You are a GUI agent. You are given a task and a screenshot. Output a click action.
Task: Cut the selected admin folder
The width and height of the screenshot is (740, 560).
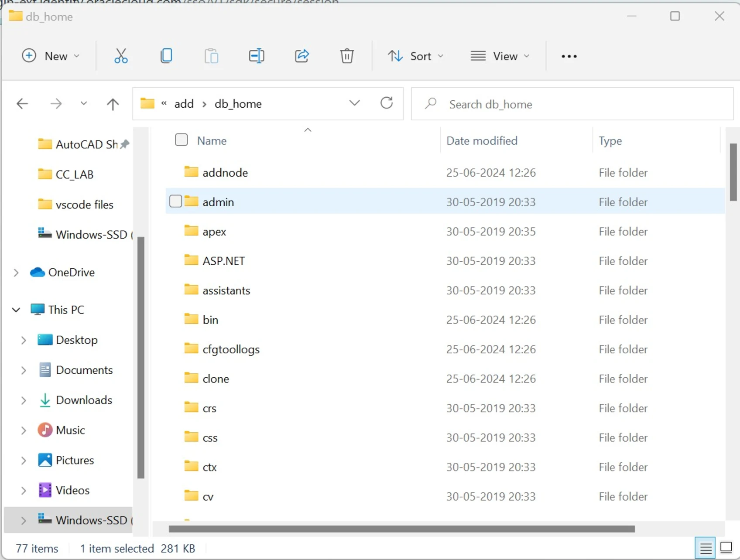pos(121,56)
